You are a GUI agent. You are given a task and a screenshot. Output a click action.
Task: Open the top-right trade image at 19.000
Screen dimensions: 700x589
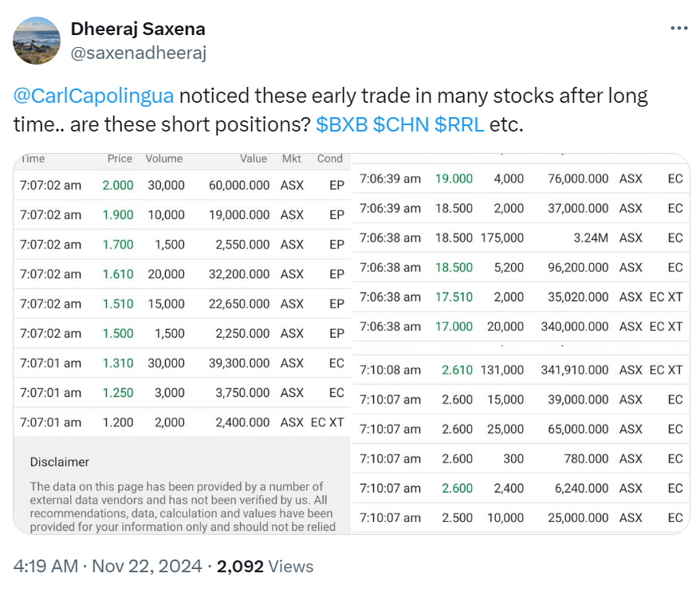coord(521,247)
